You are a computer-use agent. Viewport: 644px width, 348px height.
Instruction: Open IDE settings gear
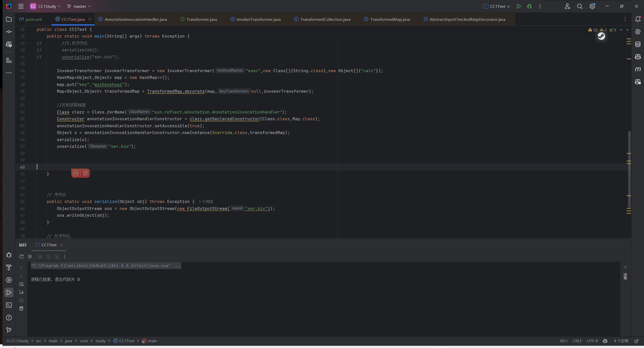click(x=592, y=6)
